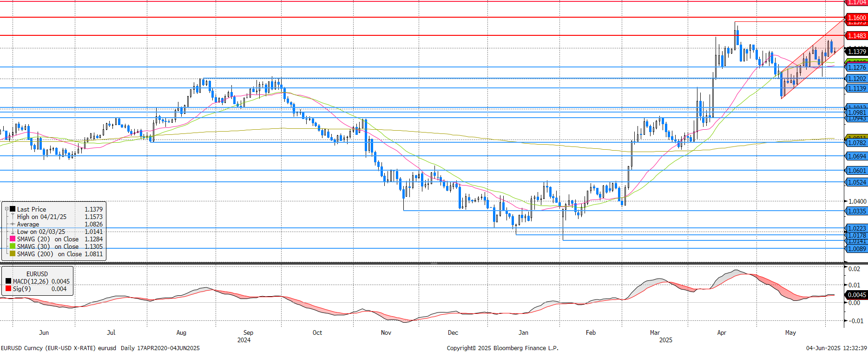Click the green SMAVG (30) color swatch

tap(13, 246)
